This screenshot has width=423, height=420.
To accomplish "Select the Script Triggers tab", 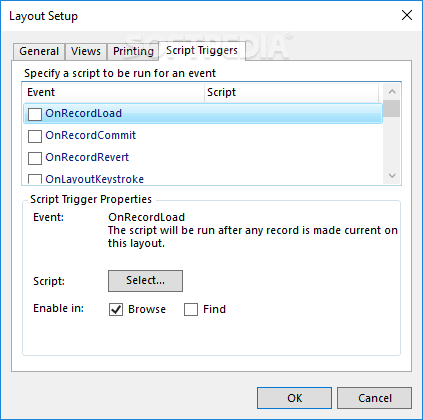I will point(202,51).
